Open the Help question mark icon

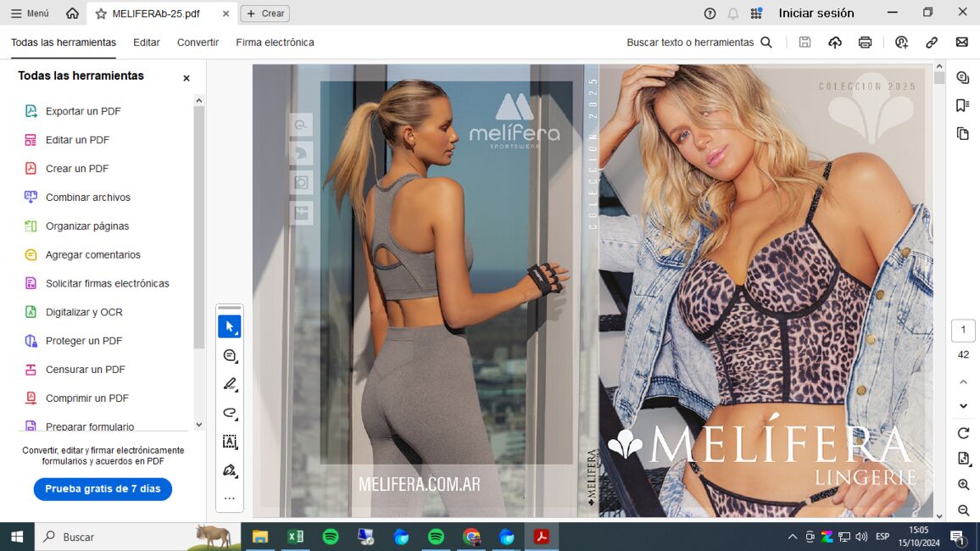click(710, 13)
